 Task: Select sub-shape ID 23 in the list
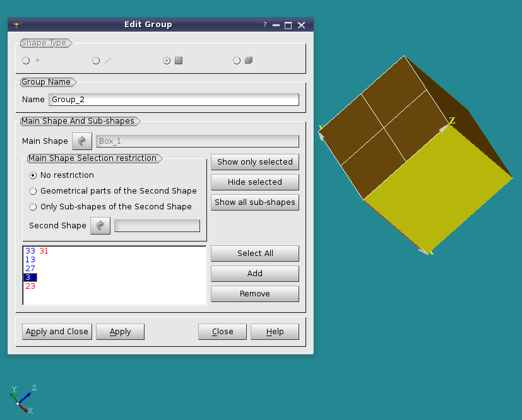coord(30,286)
